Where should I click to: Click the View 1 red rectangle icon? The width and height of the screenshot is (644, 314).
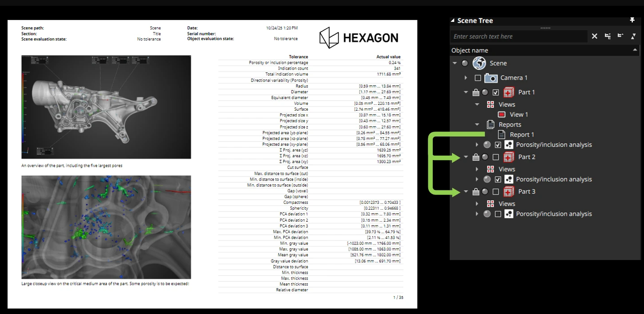click(x=502, y=115)
